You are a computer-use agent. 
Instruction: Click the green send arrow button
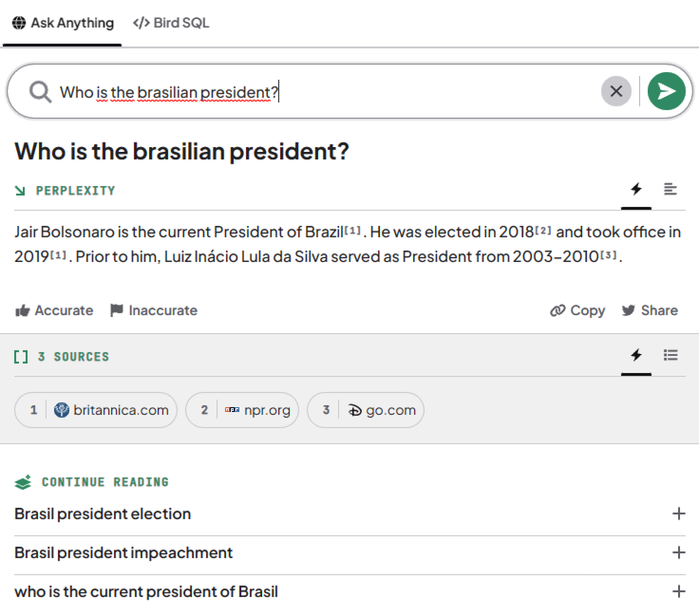click(666, 91)
